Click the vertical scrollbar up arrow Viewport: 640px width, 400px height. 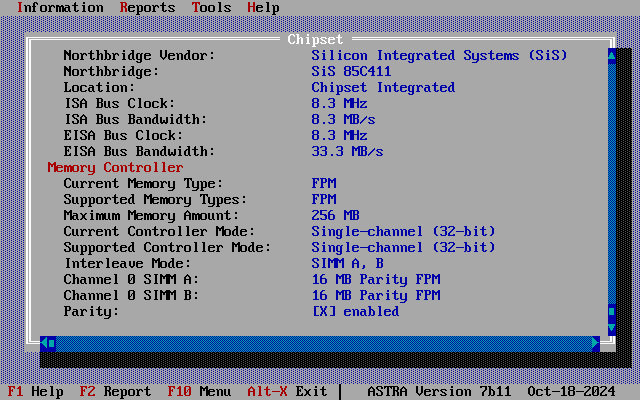click(611, 56)
